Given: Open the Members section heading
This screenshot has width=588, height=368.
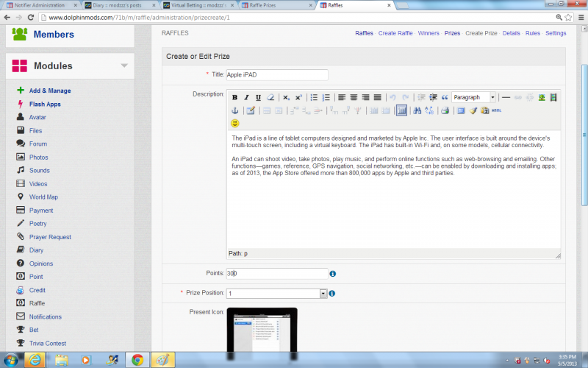Looking at the screenshot, I should tap(54, 34).
